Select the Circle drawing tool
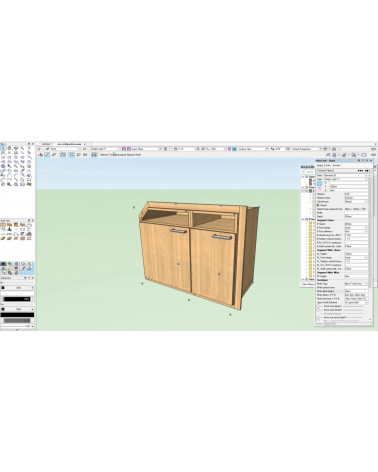The width and height of the screenshot is (378, 472). 16,157
